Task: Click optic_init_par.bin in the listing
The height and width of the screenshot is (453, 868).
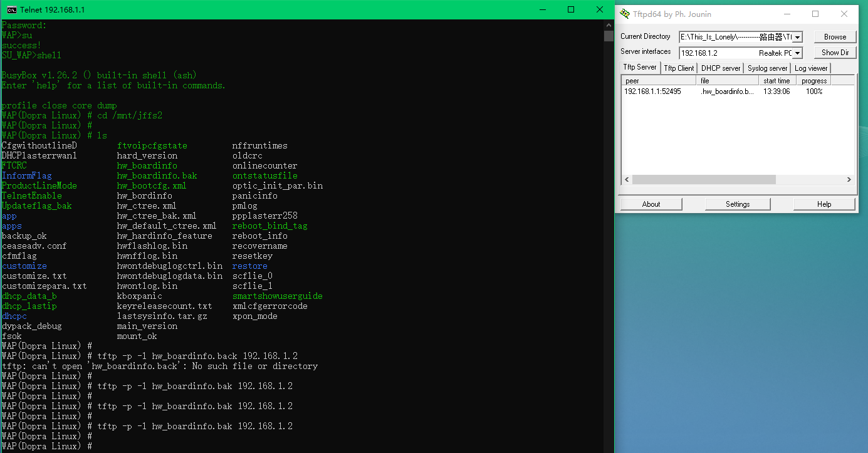Action: [x=278, y=185]
